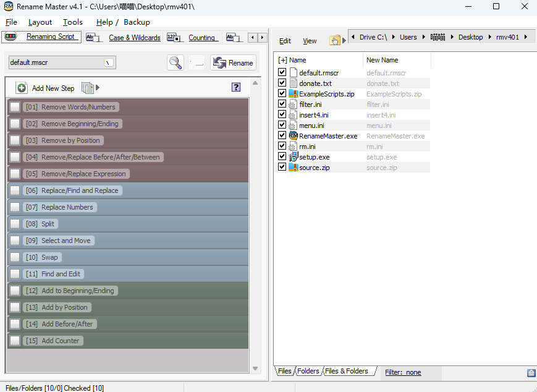Click the Desktop path segment
Viewport: 537px width, 392px height.
470,37
